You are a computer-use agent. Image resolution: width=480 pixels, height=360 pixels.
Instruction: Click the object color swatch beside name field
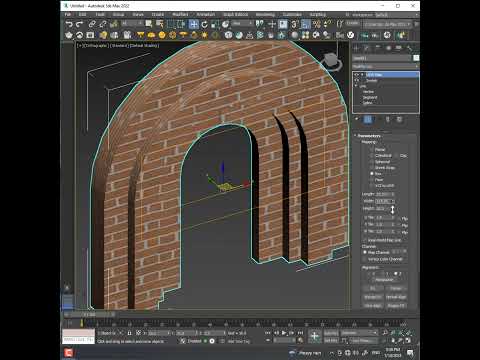pyautogui.click(x=416, y=58)
